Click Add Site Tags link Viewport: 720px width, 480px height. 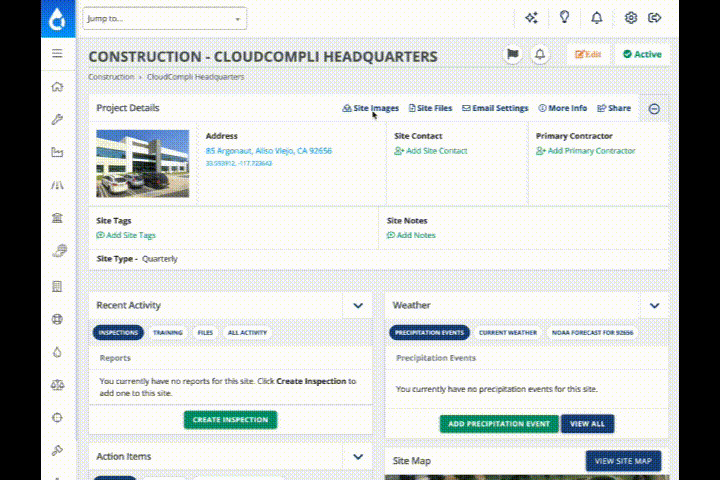coord(126,235)
